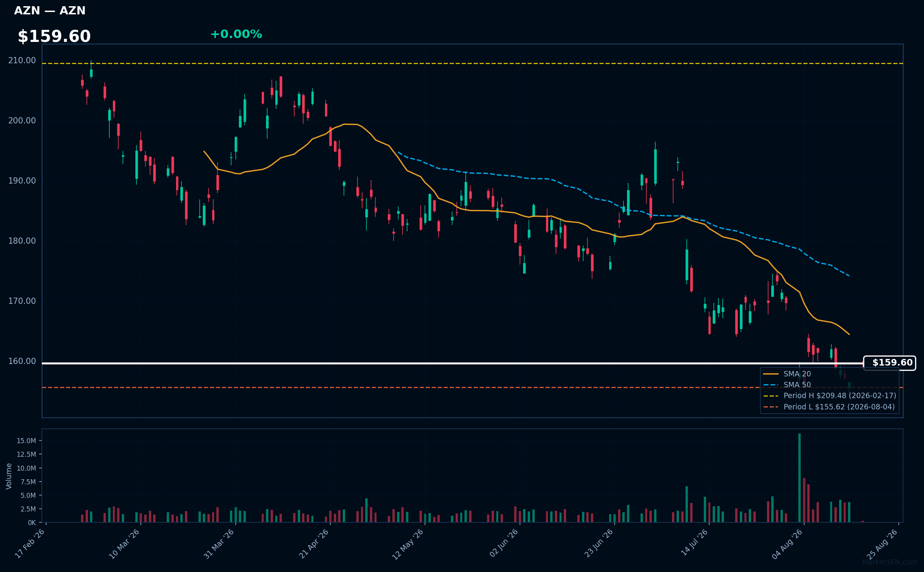Screen dimensions: 924x572
Task: Click the 0K volume axis label
Action: (32, 523)
